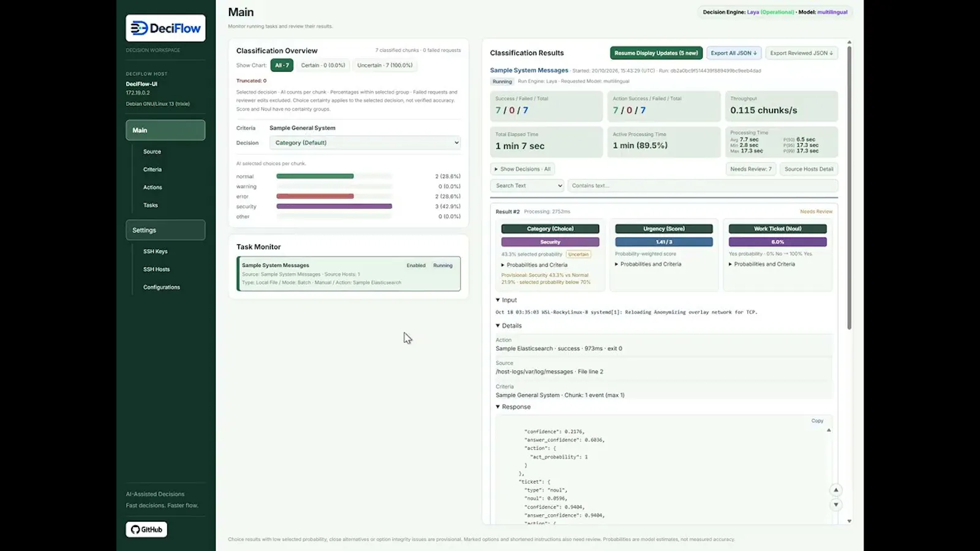The width and height of the screenshot is (980, 551).
Task: Open the GitHub link button
Action: point(146,530)
